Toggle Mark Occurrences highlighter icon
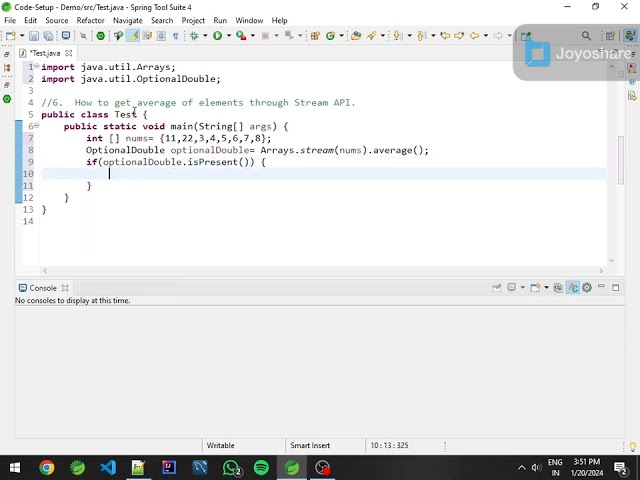The height and width of the screenshot is (480, 640). coord(133,36)
